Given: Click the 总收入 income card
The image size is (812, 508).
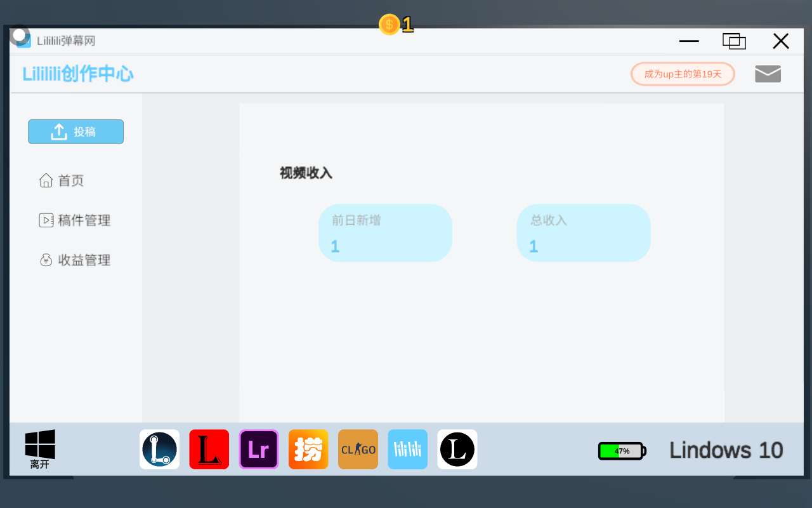Looking at the screenshot, I should point(584,233).
